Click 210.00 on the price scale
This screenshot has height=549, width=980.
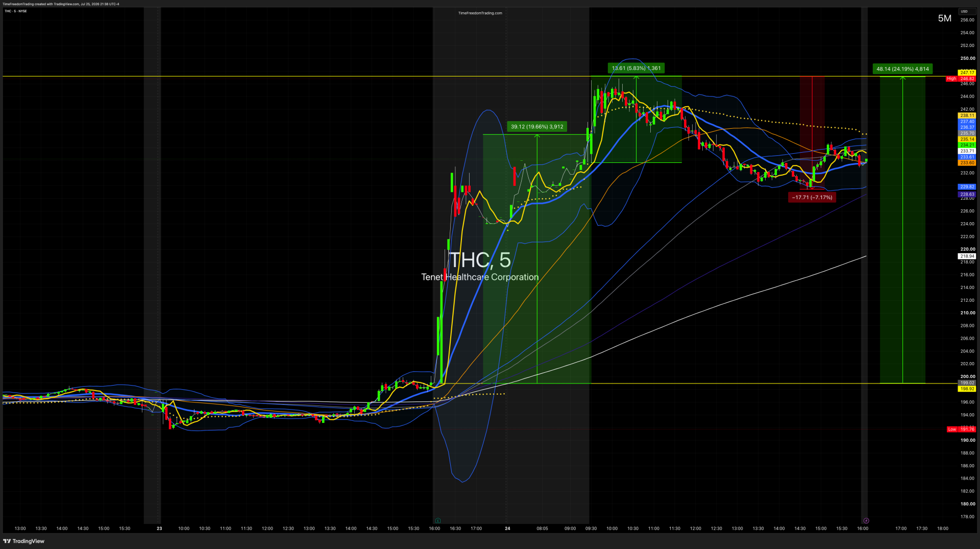tap(968, 313)
